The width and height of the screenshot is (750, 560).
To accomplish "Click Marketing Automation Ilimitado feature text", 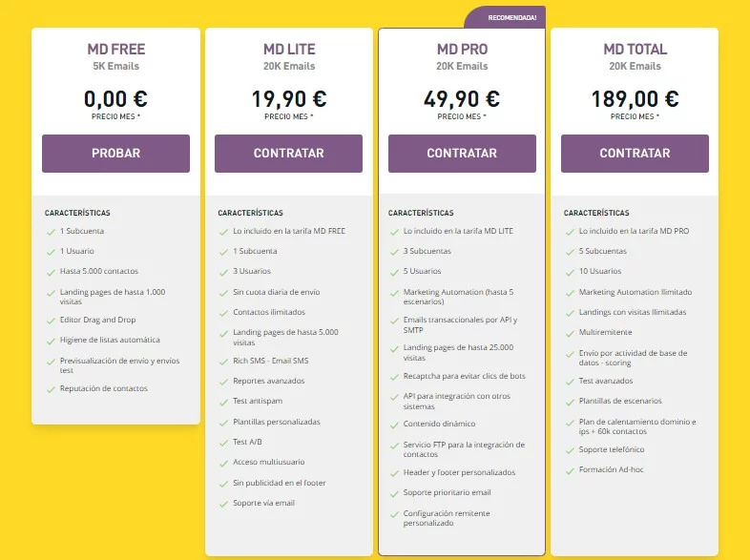I will (x=635, y=292).
